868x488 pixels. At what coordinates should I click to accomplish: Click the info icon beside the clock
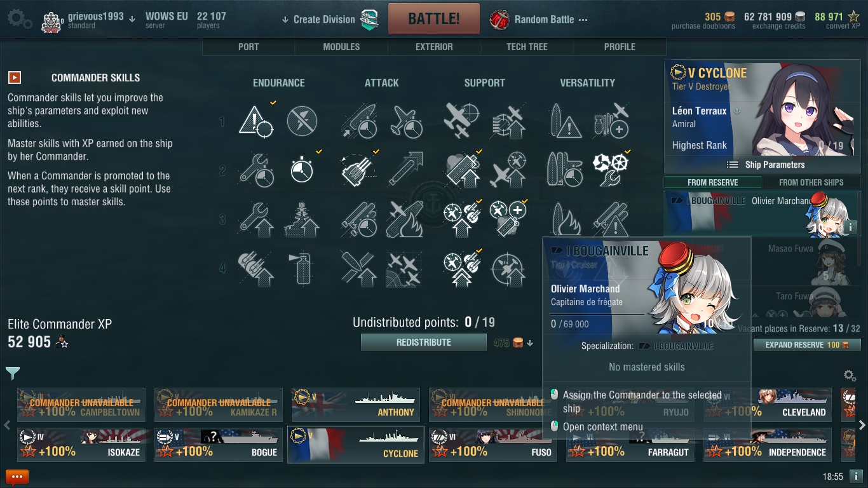click(x=856, y=476)
